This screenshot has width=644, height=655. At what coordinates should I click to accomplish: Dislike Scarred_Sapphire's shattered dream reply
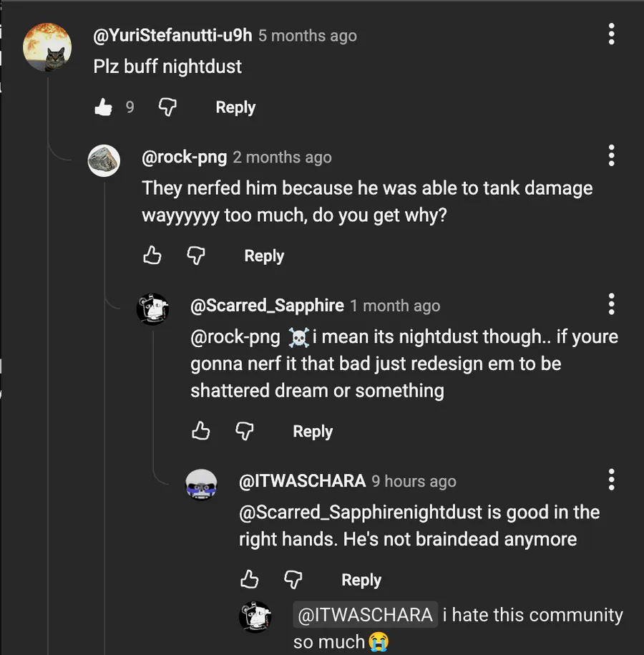pos(245,431)
